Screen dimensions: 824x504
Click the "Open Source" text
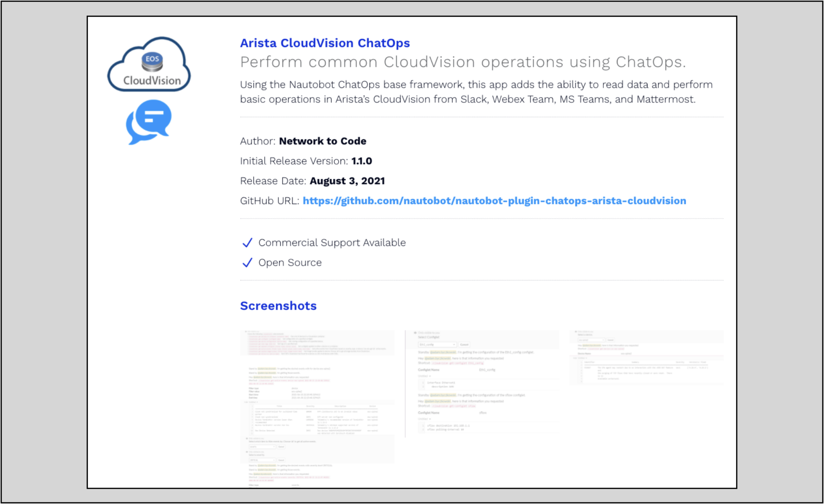pyautogui.click(x=290, y=263)
